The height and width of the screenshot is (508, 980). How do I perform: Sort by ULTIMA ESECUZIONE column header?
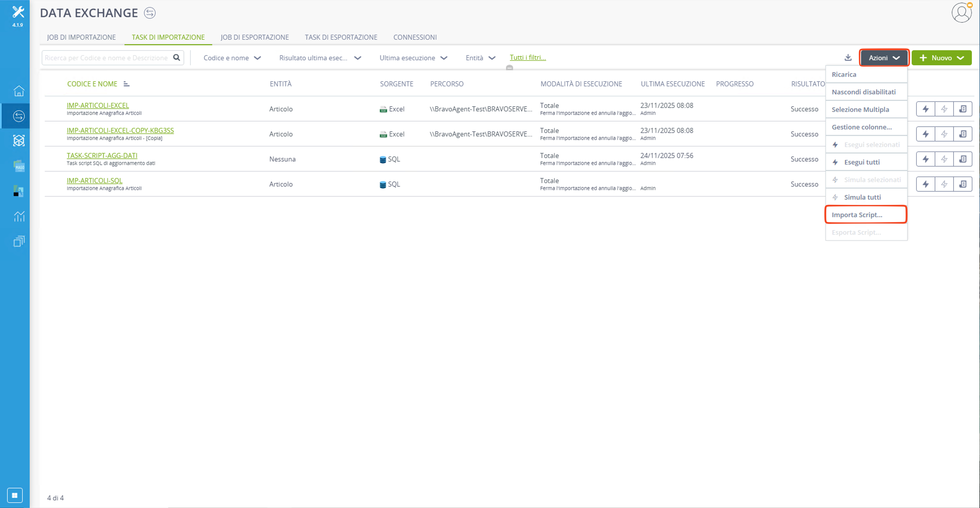673,84
